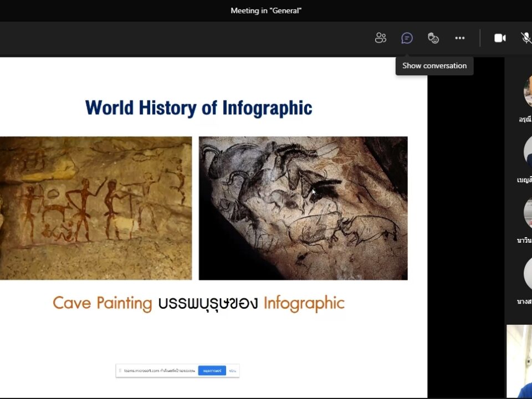Screen dimensions: 532x399
Task: Click the 'Meeting in "General"' window title
Action: click(x=266, y=11)
